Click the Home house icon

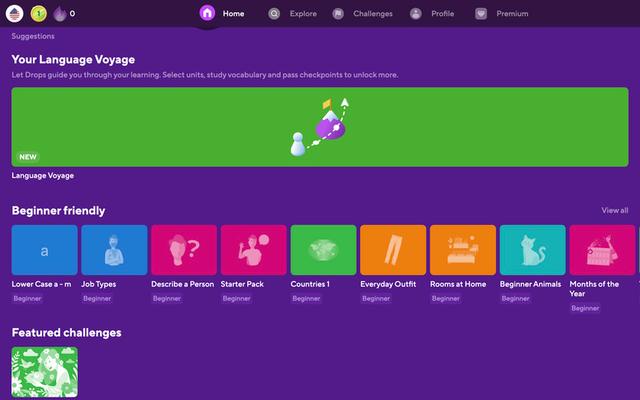[x=207, y=13]
